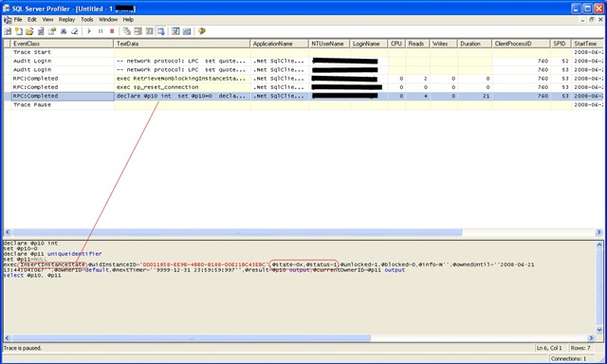Click the detail pane scroll-up arrow
The image size is (607, 364).
(599, 245)
